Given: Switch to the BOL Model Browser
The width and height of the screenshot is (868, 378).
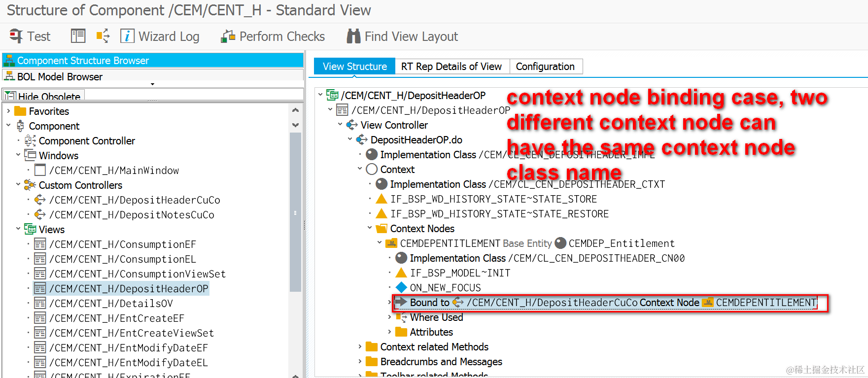Looking at the screenshot, I should 153,76.
